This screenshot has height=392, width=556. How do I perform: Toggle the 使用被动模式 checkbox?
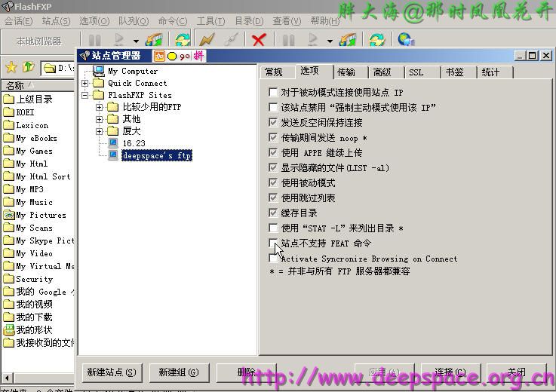coord(273,183)
